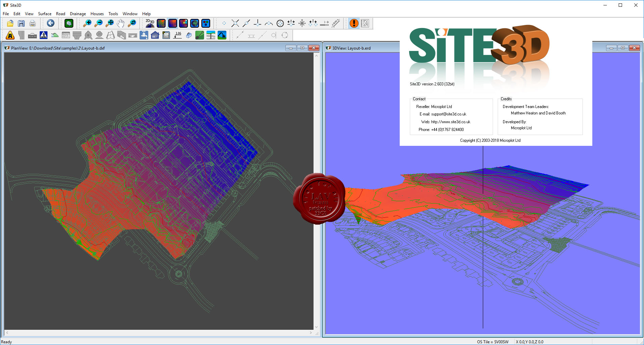The width and height of the screenshot is (644, 345).
Task: Open the Tools menu
Action: pyautogui.click(x=113, y=14)
